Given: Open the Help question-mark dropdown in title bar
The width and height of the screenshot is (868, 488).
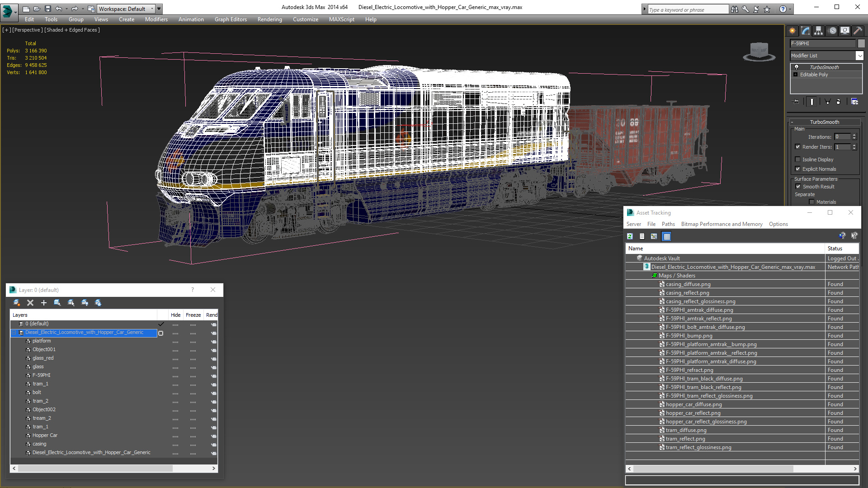Looking at the screenshot, I should coord(790,9).
